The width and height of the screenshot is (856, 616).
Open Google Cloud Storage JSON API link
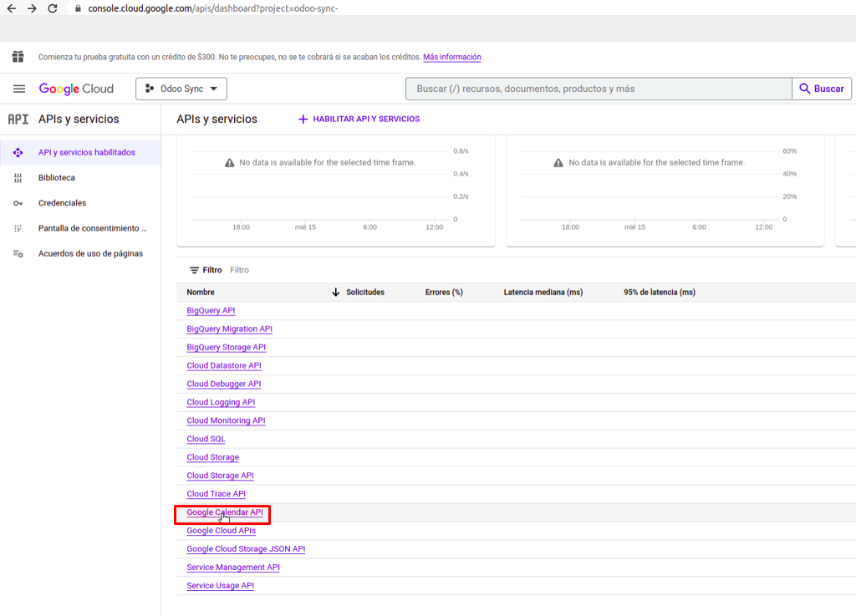coord(246,549)
